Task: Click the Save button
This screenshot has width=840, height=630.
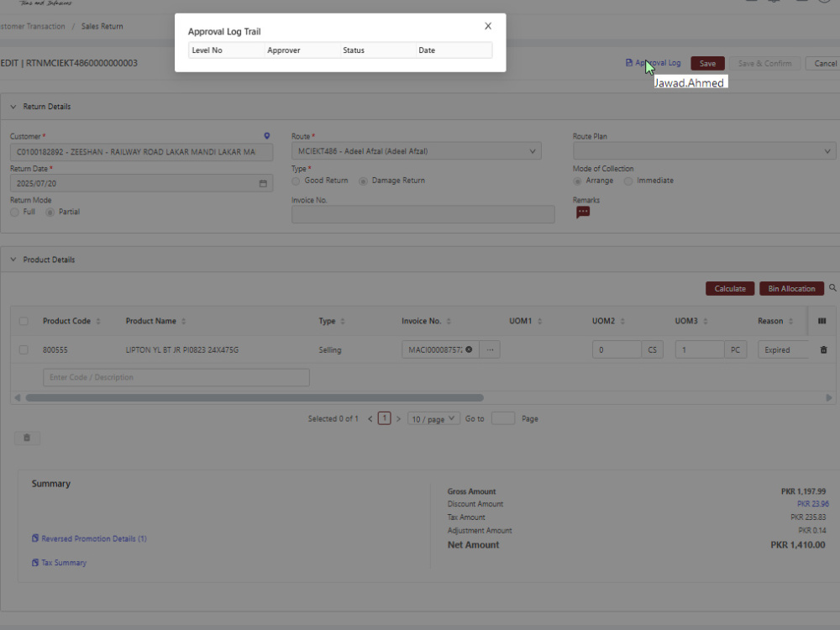Action: pos(707,63)
